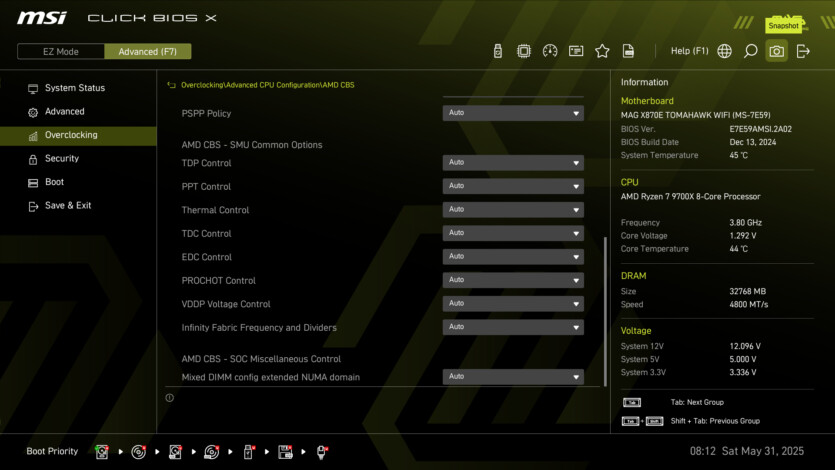The height and width of the screenshot is (470, 835).
Task: Click the 1.292 V core voltage value
Action: click(x=743, y=235)
